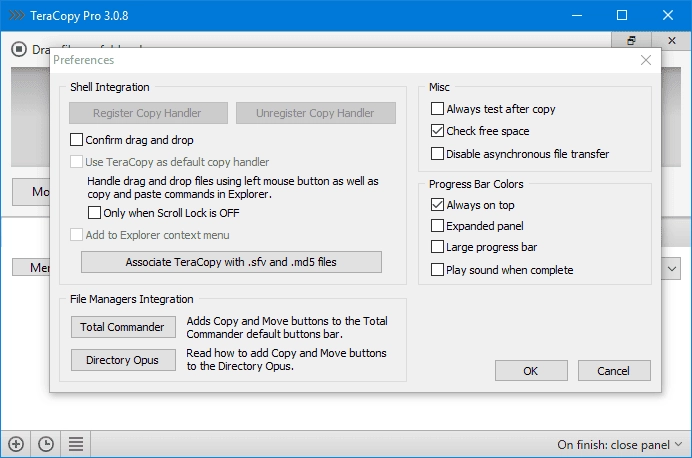Click Register Copy Handler button

[148, 113]
